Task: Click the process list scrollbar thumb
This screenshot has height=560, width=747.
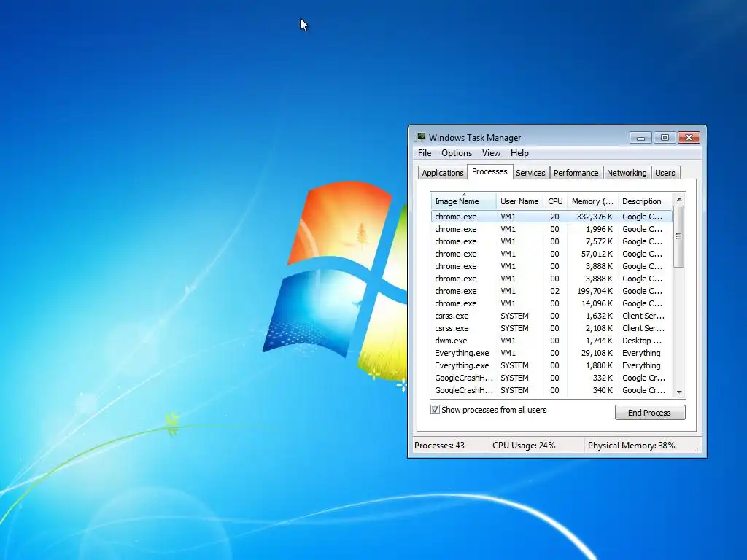Action: (679, 236)
